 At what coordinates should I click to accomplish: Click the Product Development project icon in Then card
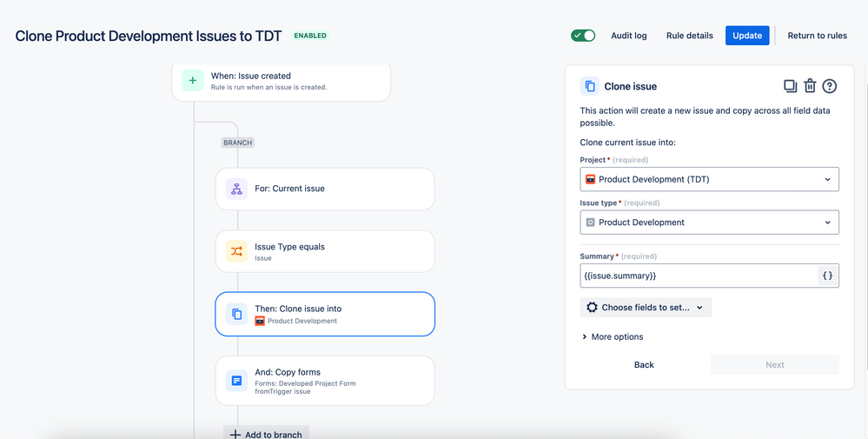pyautogui.click(x=260, y=321)
